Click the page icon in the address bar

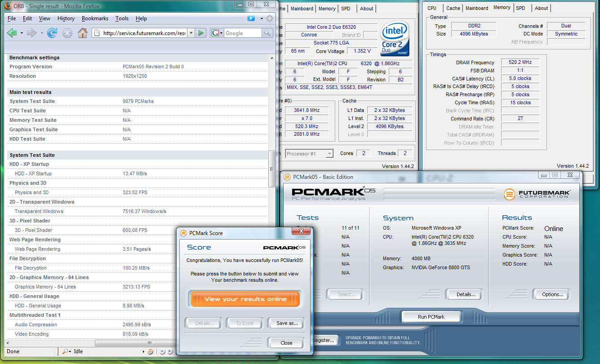97,33
